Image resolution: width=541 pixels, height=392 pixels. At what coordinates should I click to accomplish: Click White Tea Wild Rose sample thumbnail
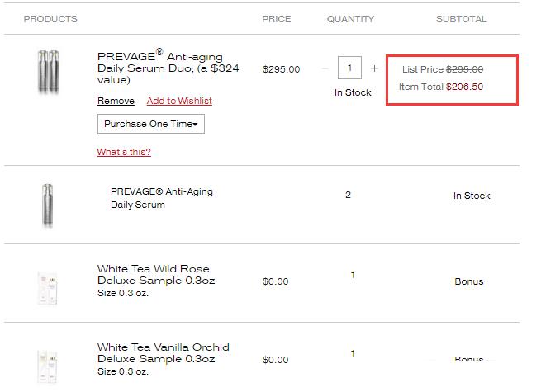click(x=47, y=288)
